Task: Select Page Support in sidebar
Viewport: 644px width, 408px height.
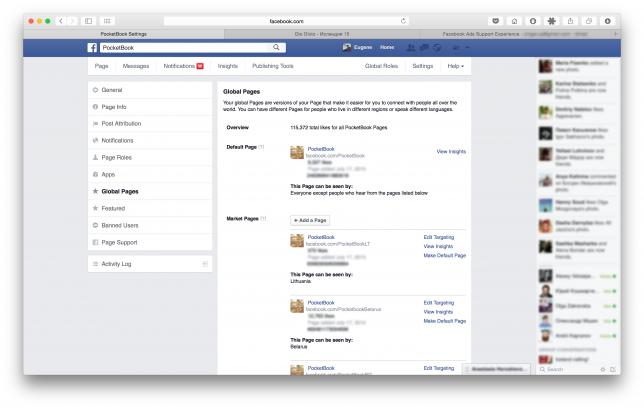Action: click(x=150, y=242)
